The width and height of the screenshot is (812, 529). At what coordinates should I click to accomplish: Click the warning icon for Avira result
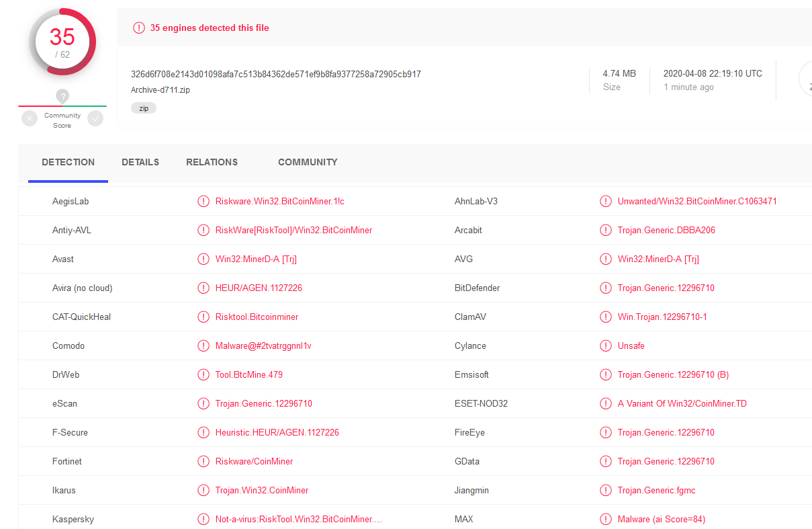click(204, 288)
